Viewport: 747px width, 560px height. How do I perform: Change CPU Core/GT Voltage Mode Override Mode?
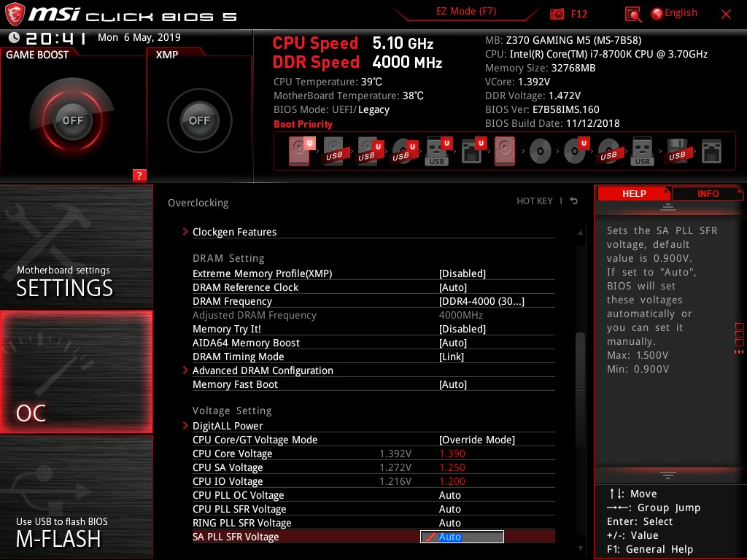(477, 440)
